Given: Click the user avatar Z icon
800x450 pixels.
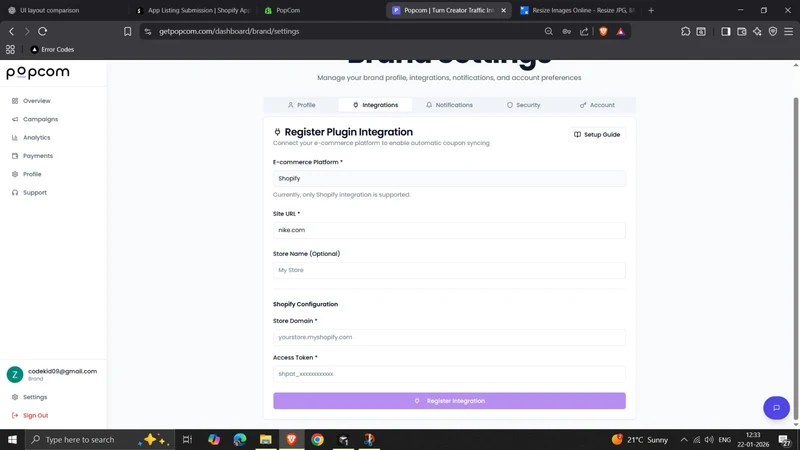Looking at the screenshot, I should coord(15,374).
